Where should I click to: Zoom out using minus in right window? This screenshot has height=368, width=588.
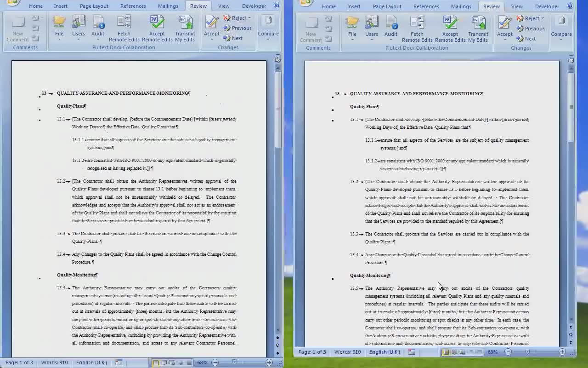tap(508, 352)
